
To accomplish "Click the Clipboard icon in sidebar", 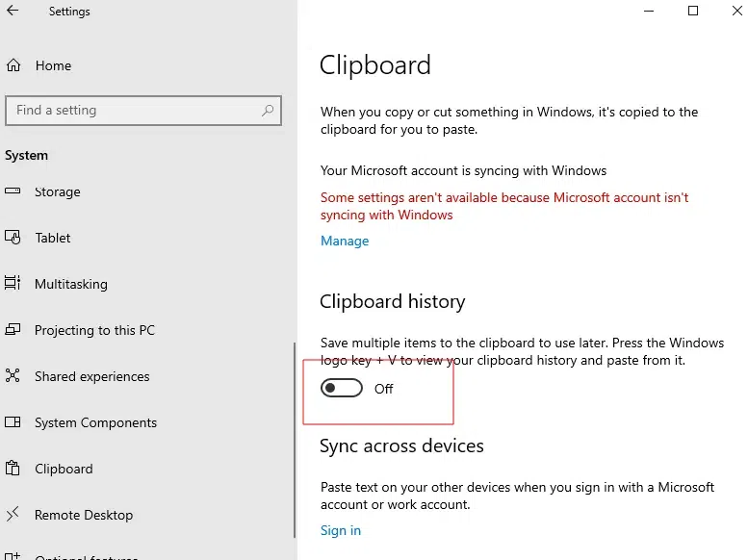I will (13, 469).
